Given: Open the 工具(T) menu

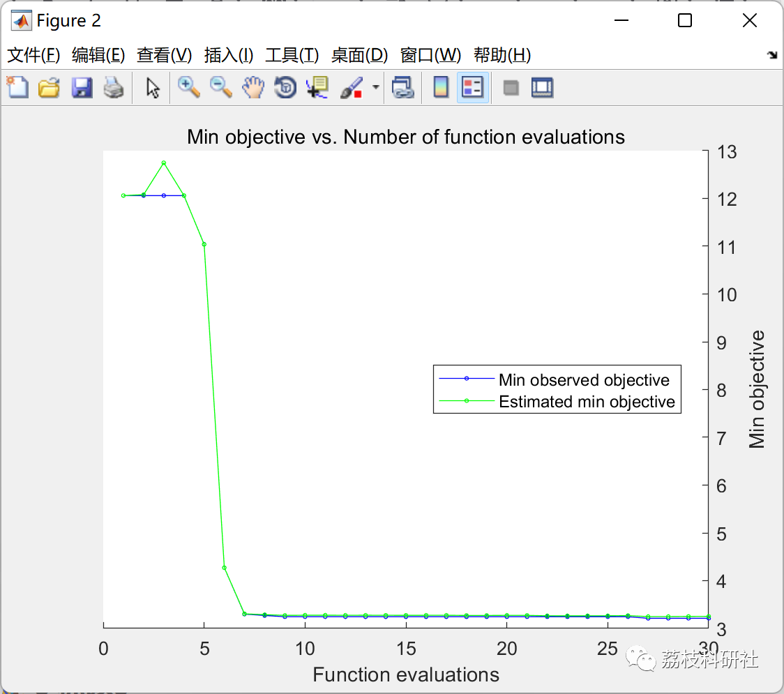Looking at the screenshot, I should (292, 55).
